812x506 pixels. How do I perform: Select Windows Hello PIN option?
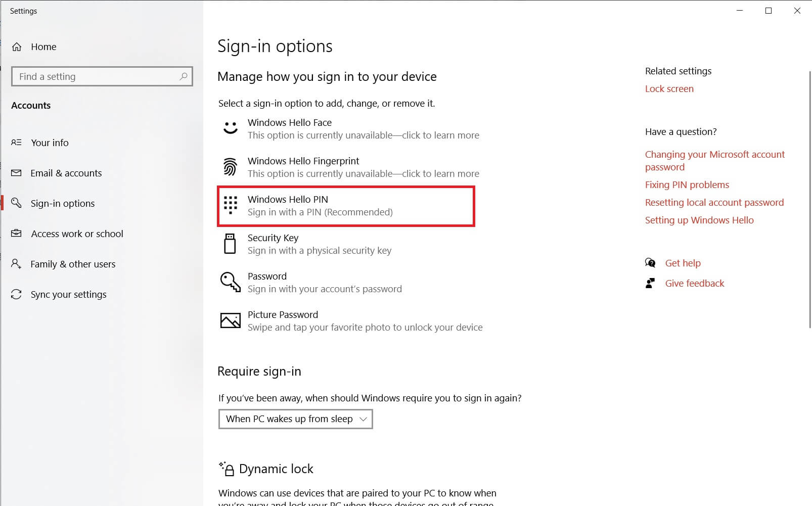(346, 206)
